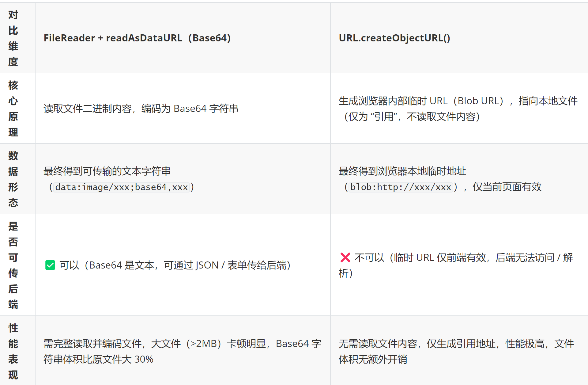Select the data:image/xxx;base64,xxx code snippet
The image size is (588, 385).
click(x=121, y=187)
